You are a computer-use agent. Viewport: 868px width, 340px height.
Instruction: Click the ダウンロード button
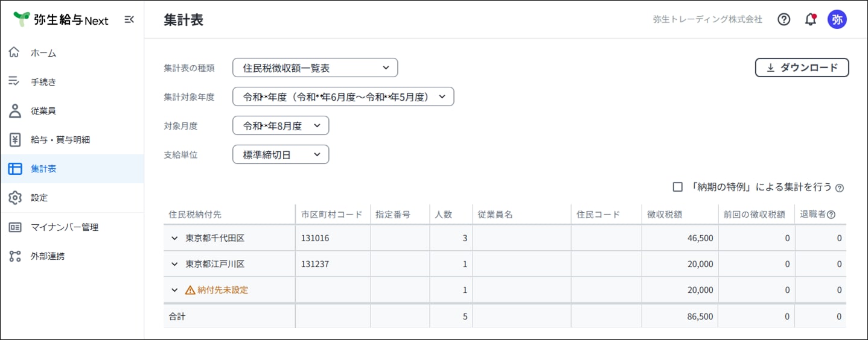pos(802,68)
